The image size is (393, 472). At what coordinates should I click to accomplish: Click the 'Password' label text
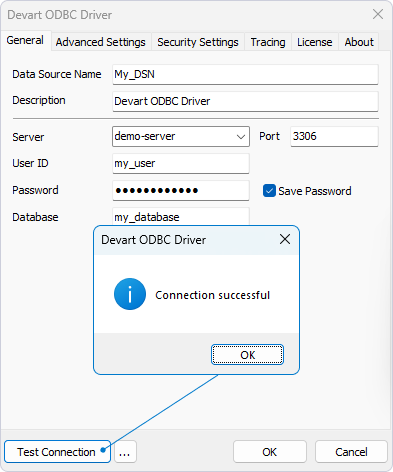tap(35, 190)
